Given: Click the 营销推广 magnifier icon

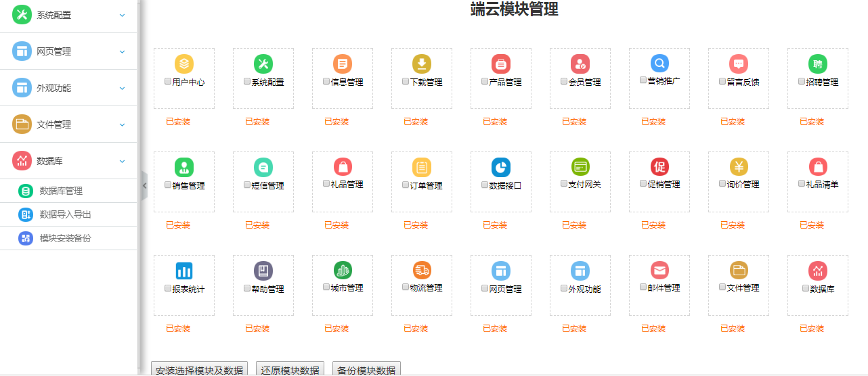Looking at the screenshot, I should tap(659, 64).
